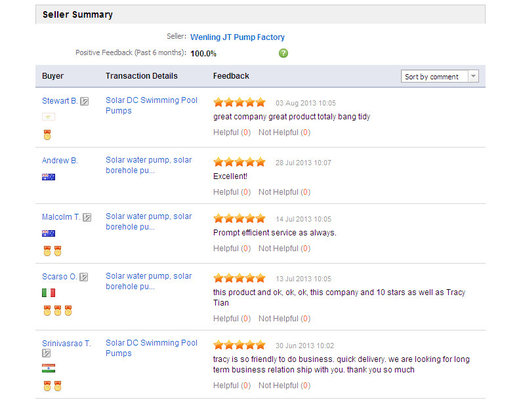Click the Indian flag under Srinivasrao T.
The image size is (521, 400).
pos(49,368)
